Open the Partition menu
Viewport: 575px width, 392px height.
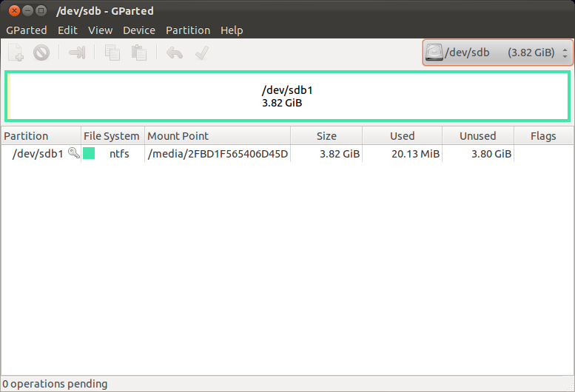click(188, 30)
